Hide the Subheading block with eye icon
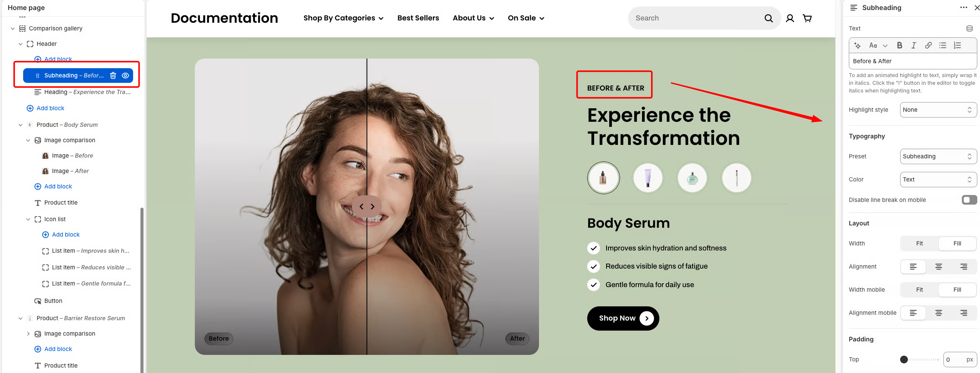 pos(125,76)
